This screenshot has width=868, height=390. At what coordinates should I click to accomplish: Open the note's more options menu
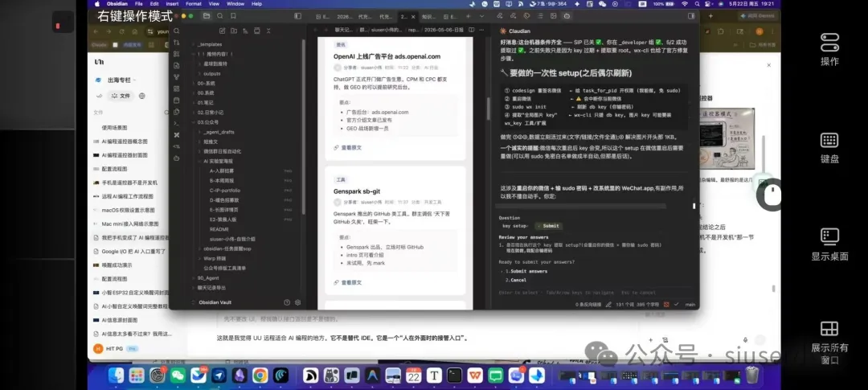pyautogui.click(x=481, y=31)
